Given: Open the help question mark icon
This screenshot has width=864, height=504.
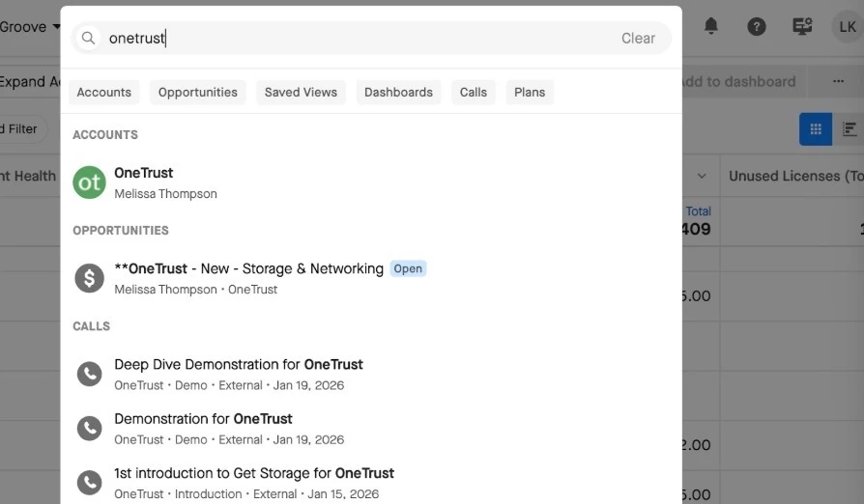Looking at the screenshot, I should (757, 26).
